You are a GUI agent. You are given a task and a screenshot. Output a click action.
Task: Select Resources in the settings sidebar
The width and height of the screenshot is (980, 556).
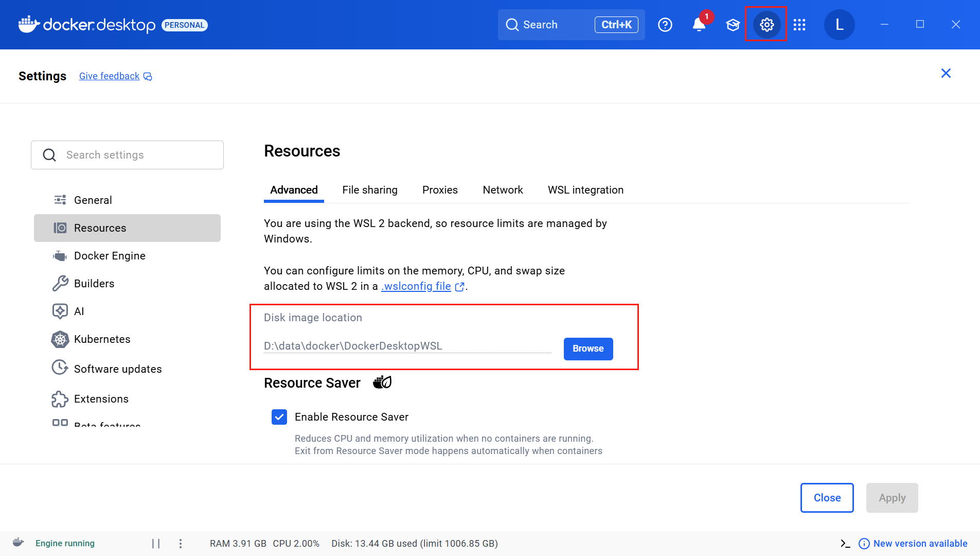click(x=127, y=228)
